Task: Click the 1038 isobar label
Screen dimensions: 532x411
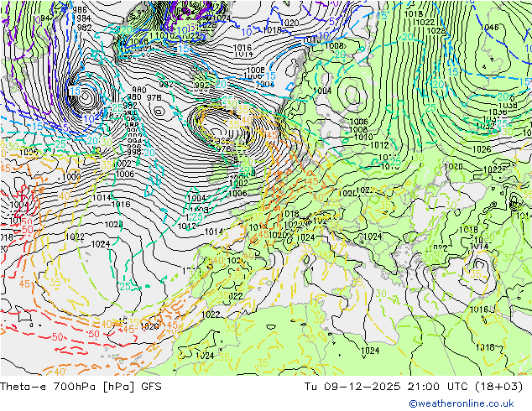Action: pos(508,106)
